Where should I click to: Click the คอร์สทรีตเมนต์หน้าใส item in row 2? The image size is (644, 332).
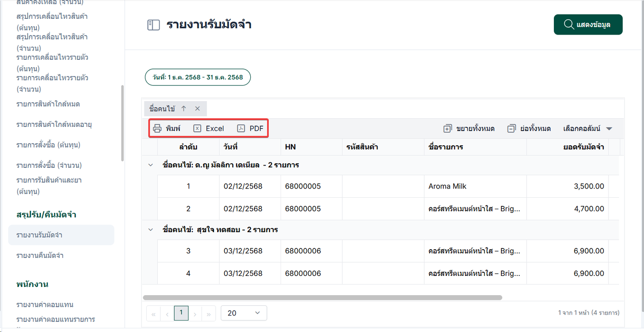pos(474,209)
